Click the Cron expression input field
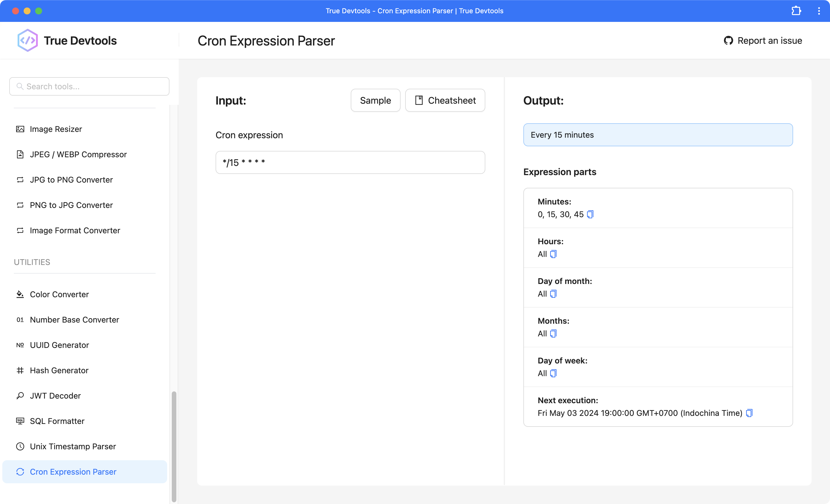The height and width of the screenshot is (504, 830). (350, 163)
